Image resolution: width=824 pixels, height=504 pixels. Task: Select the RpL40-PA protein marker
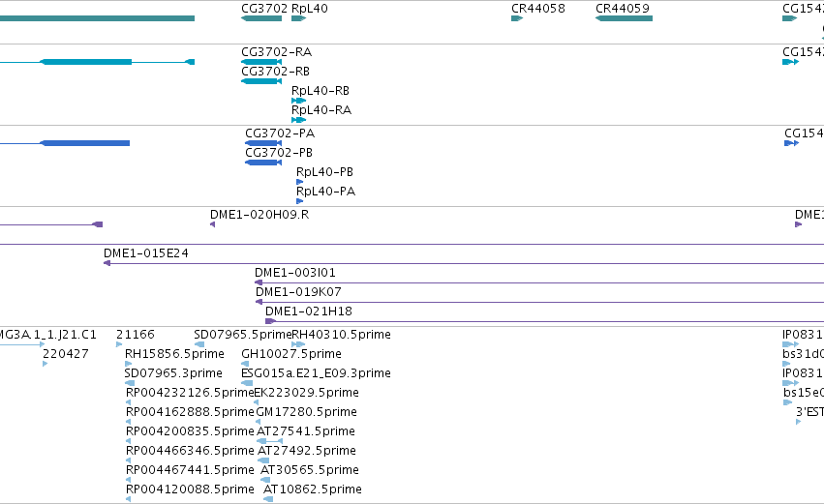click(x=299, y=201)
